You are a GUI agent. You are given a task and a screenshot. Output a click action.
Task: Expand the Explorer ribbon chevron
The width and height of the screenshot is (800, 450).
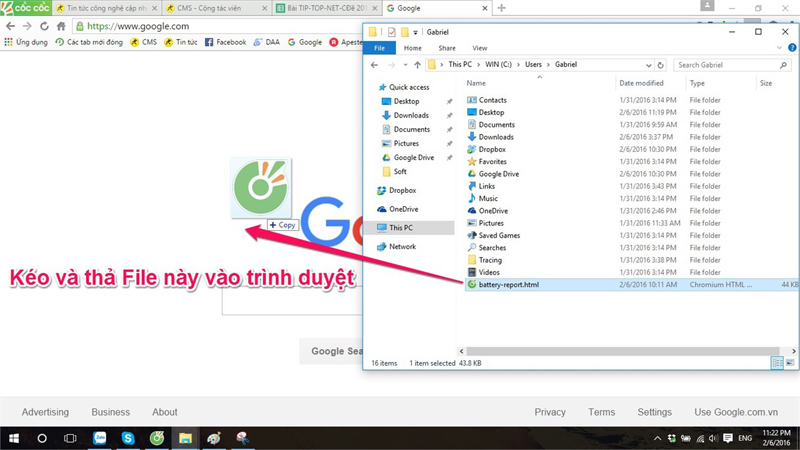click(x=777, y=48)
